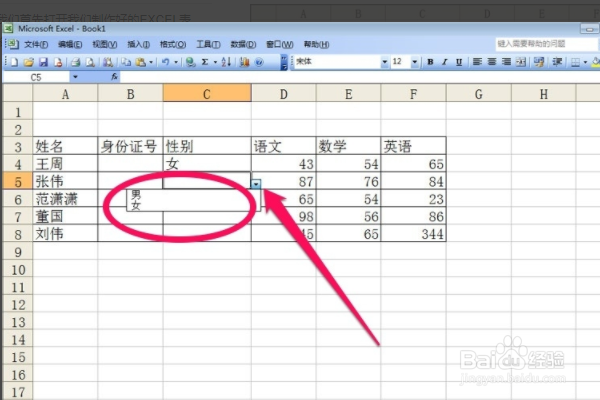Click the Permission icon next to Save
This screenshot has height=400, width=600.
(x=58, y=62)
